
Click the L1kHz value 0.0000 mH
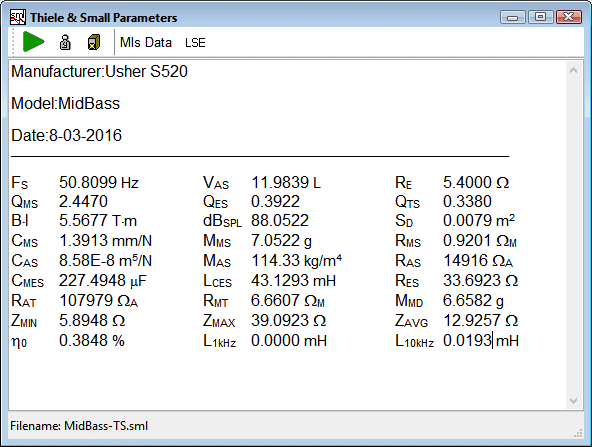click(x=289, y=341)
